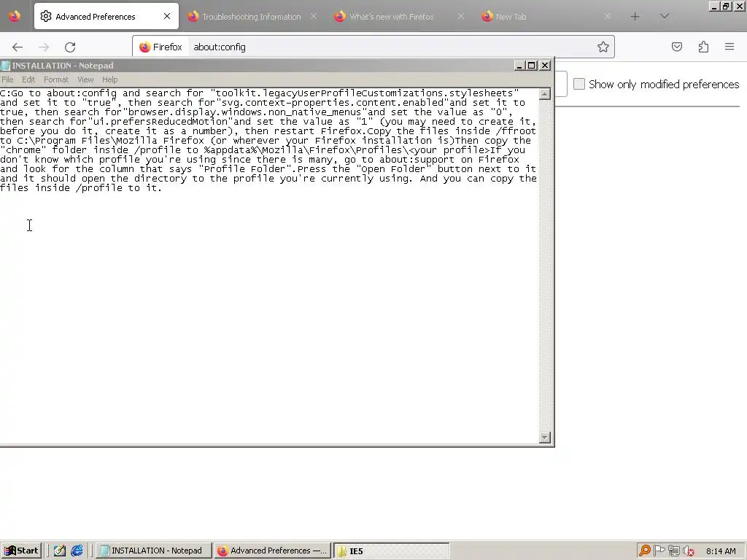The height and width of the screenshot is (560, 747).
Task: Click the Notepad title bar document icon
Action: pyautogui.click(x=5, y=66)
